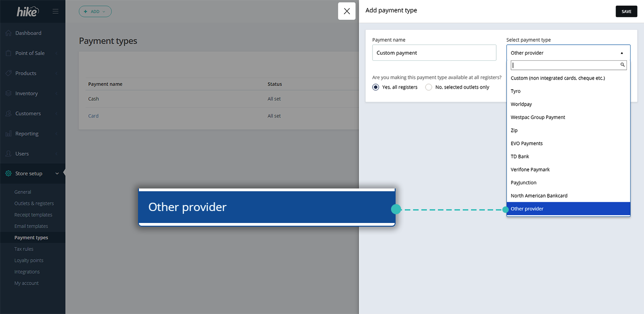Click the Store setup gear icon
This screenshot has height=314, width=644.
coord(8,174)
